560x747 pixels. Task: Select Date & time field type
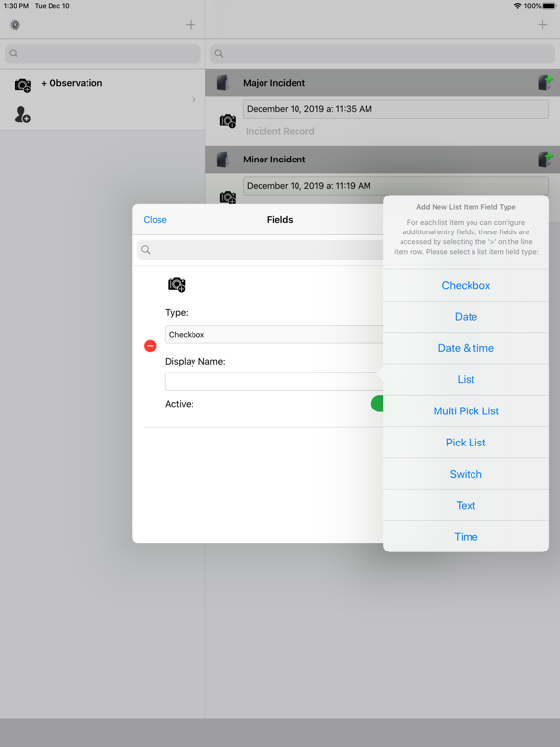pos(467,348)
